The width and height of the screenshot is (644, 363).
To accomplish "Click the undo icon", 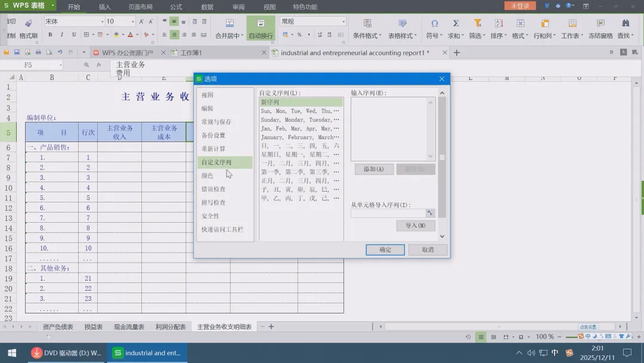I will click(60, 52).
